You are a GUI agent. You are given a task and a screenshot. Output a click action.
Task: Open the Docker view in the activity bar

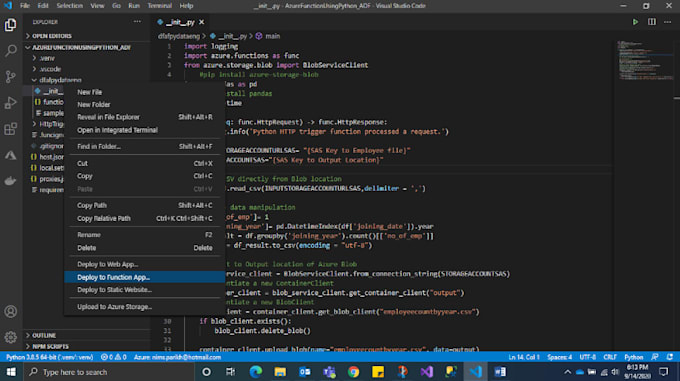tap(10, 181)
